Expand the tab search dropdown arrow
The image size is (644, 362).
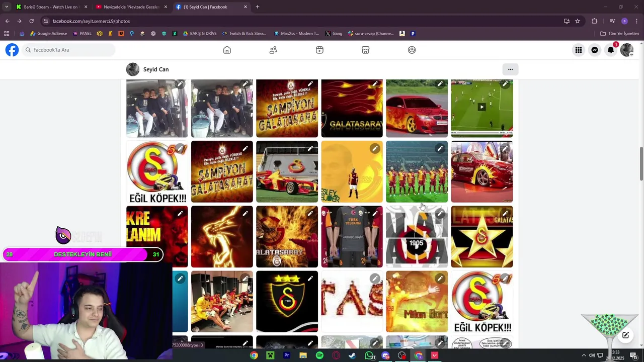[7, 7]
